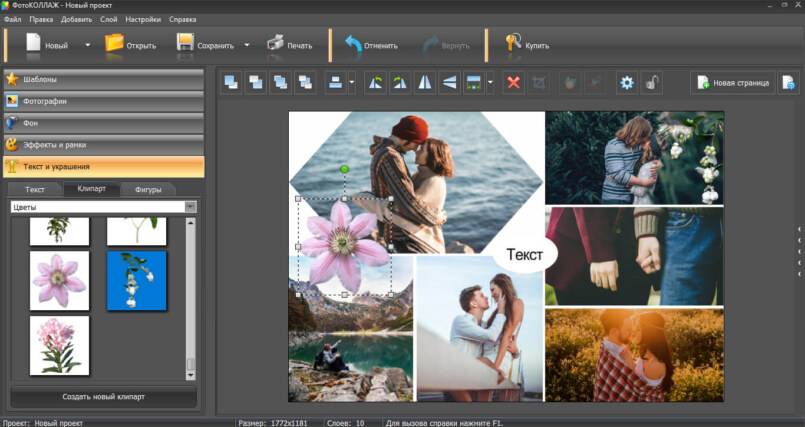This screenshot has height=427, width=805.
Task: Click the Печать printer icon
Action: pos(276,44)
